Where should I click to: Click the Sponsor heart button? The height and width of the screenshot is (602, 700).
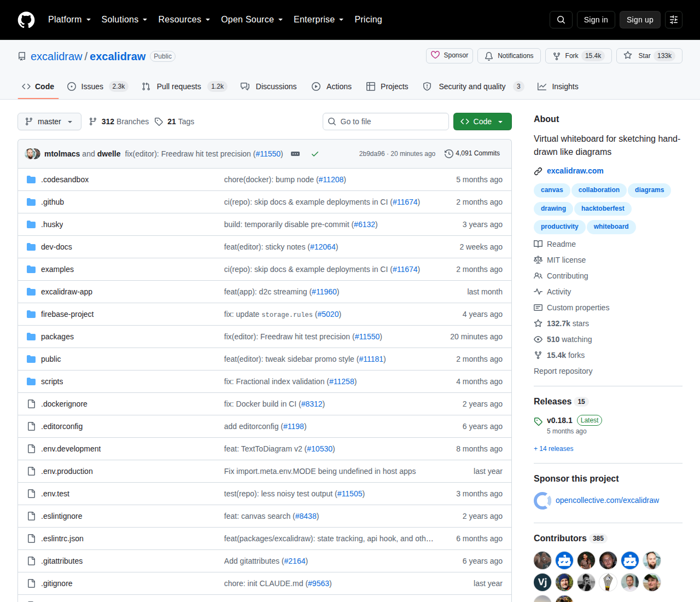[x=450, y=55]
